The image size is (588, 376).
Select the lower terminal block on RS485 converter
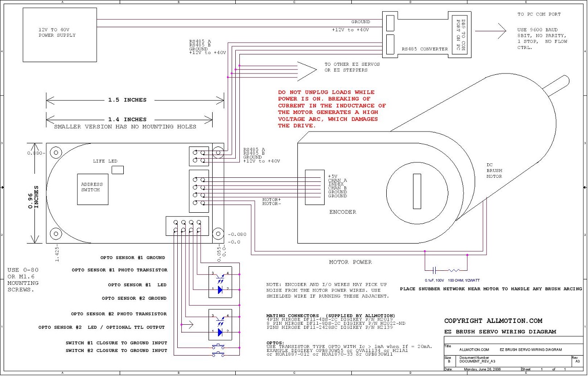(390, 44)
